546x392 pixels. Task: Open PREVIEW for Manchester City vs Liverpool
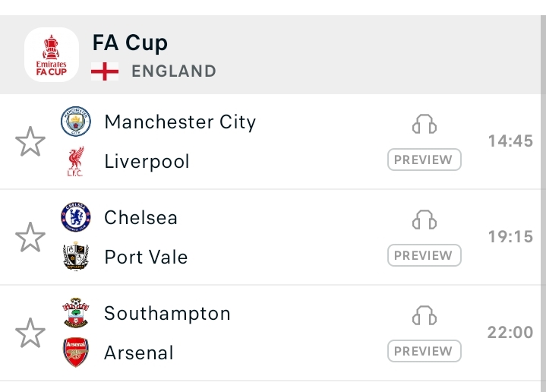[x=424, y=160]
